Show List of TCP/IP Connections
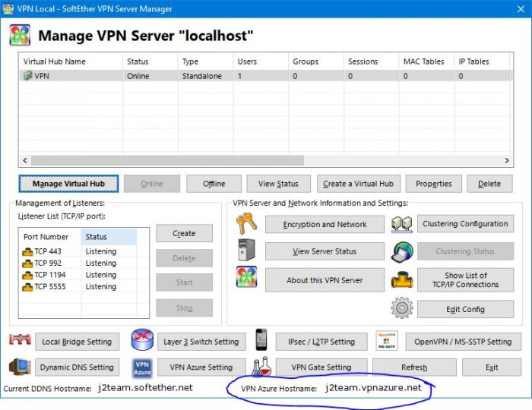The width and height of the screenshot is (532, 410). click(x=465, y=280)
